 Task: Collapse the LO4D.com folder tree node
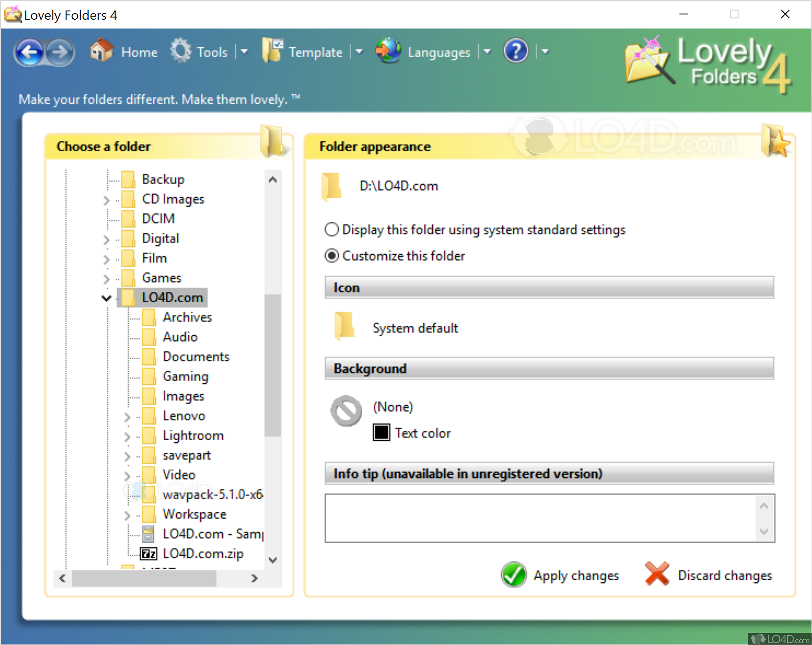(106, 298)
